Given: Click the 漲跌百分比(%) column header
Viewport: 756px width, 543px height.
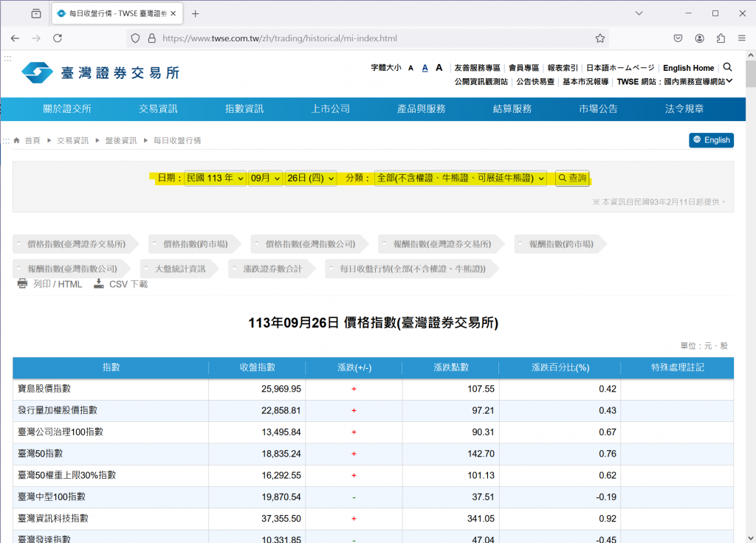Looking at the screenshot, I should 560,367.
